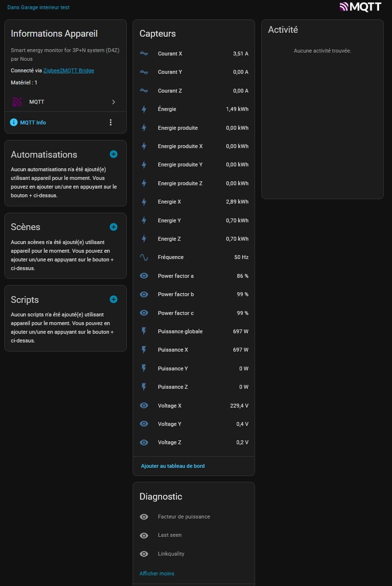Click the MQTT logo in top right
Viewport: 392px width, 586px height.
click(360, 7)
